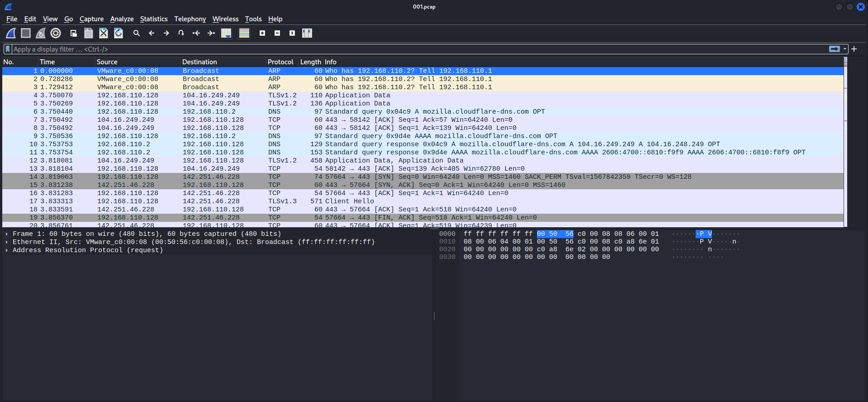This screenshot has height=402, width=868.
Task: Expand the Frame 1 details tree
Action: 7,234
